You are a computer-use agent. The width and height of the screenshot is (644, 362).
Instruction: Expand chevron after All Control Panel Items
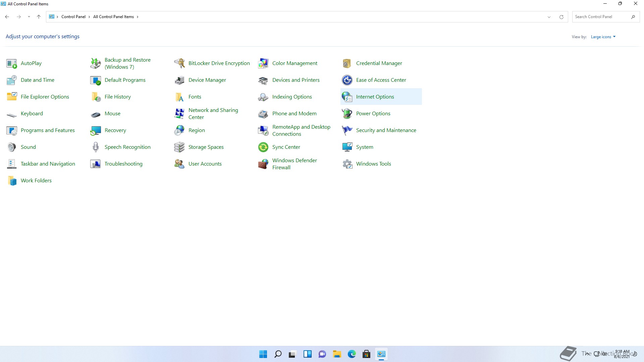tap(138, 17)
